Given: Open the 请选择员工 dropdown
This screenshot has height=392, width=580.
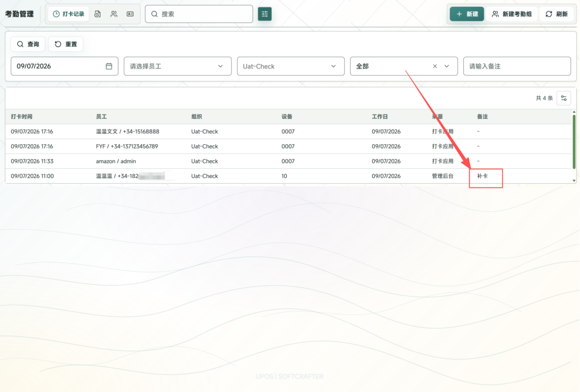Looking at the screenshot, I should point(177,66).
